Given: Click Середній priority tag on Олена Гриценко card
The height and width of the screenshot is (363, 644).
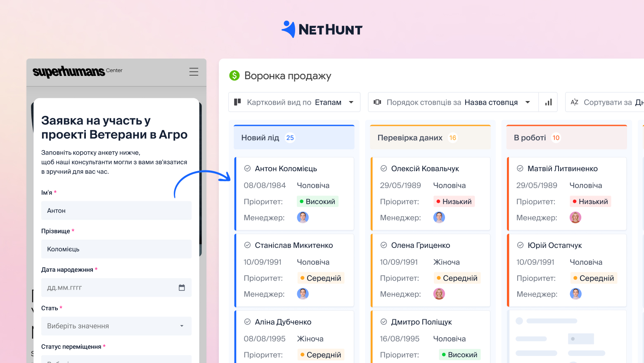Looking at the screenshot, I should [457, 278].
